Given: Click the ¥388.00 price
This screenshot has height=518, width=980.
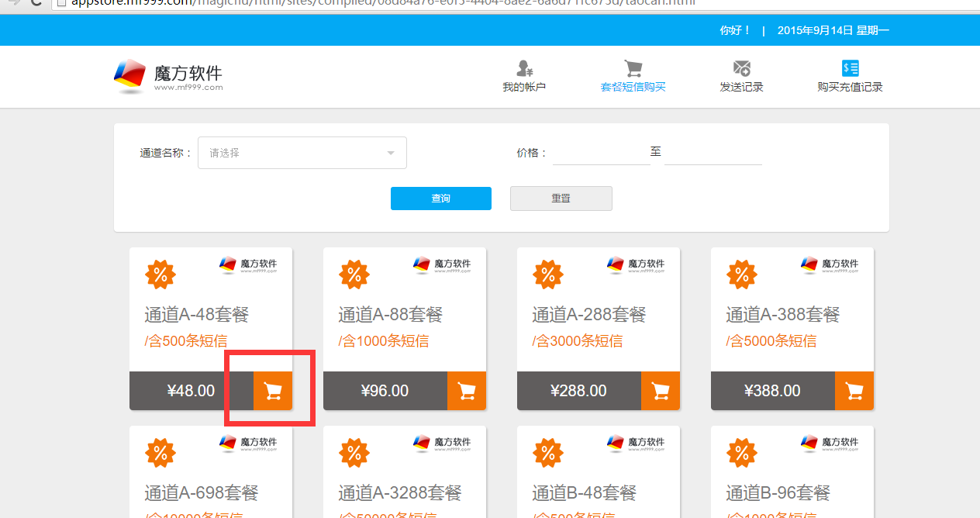Looking at the screenshot, I should pyautogui.click(x=772, y=391).
